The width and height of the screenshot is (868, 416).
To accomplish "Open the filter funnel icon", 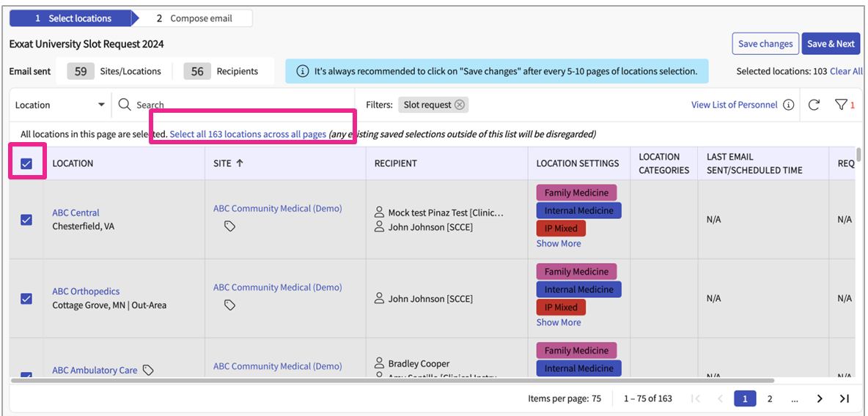I will [x=841, y=105].
